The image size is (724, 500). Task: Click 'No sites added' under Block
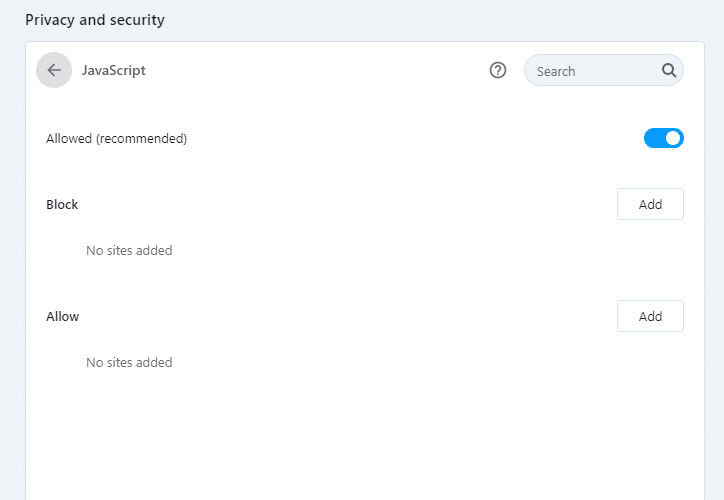click(x=129, y=250)
